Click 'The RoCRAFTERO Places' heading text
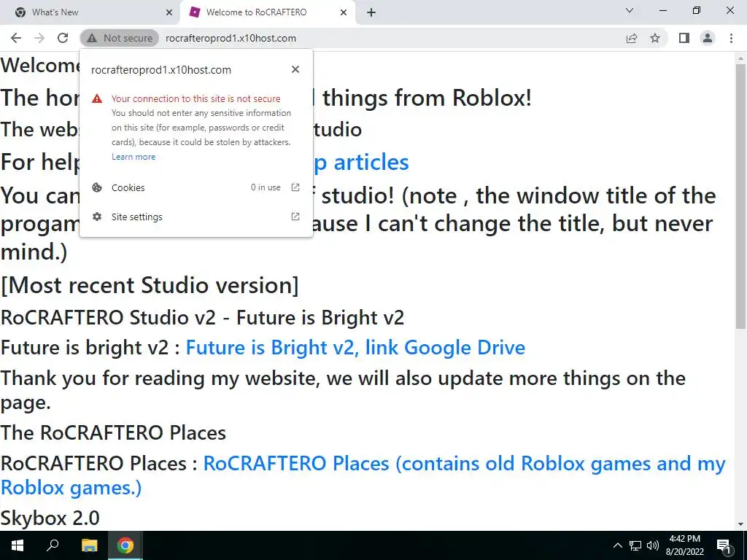747x560 pixels. [113, 433]
